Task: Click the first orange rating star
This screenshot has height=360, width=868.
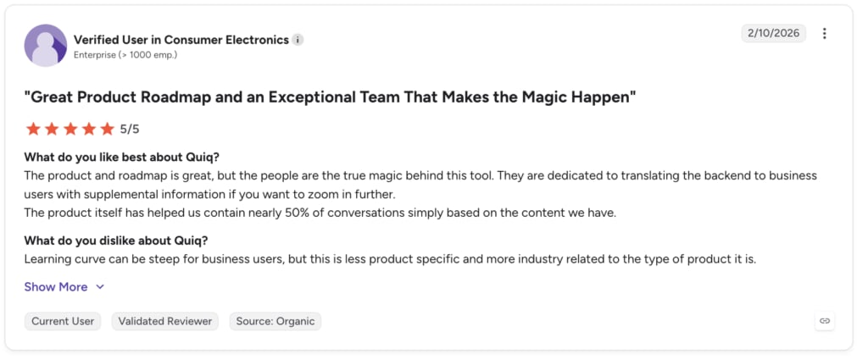Action: coord(33,130)
